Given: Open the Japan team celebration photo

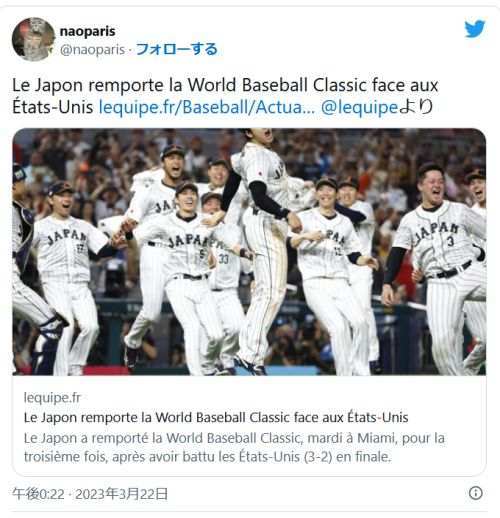Looking at the screenshot, I should tap(249, 252).
